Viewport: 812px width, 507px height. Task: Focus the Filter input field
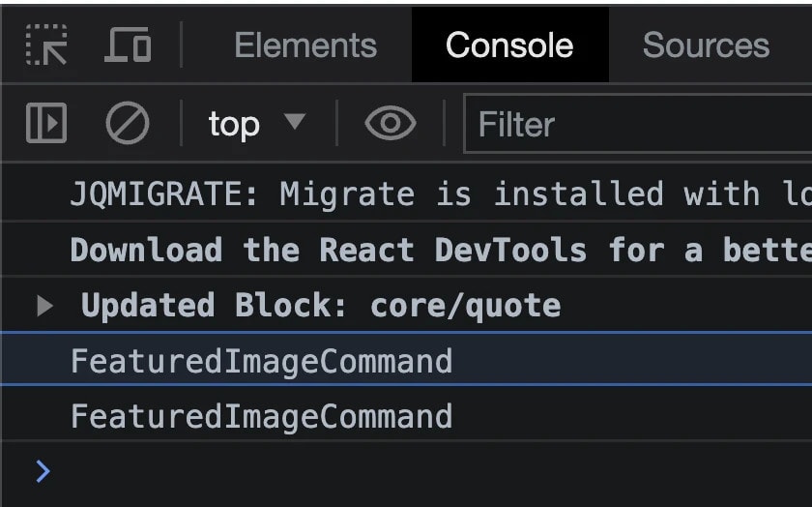(637, 124)
